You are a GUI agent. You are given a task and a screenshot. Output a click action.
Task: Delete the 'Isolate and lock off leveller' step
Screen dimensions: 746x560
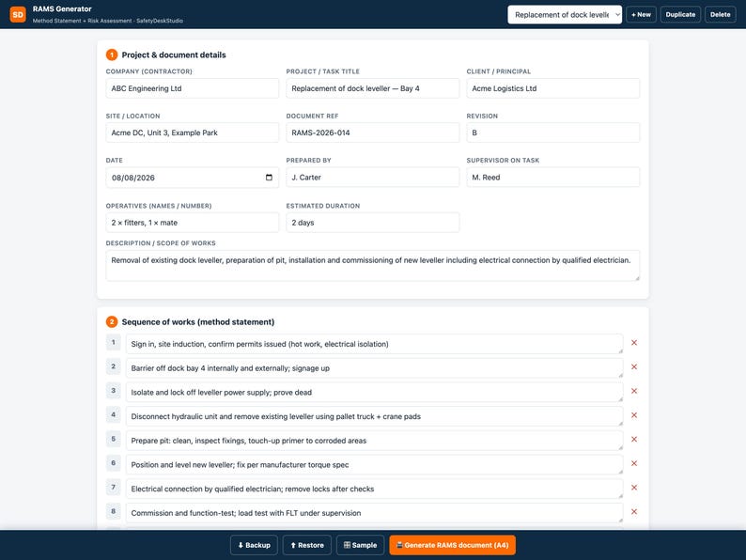point(633,391)
